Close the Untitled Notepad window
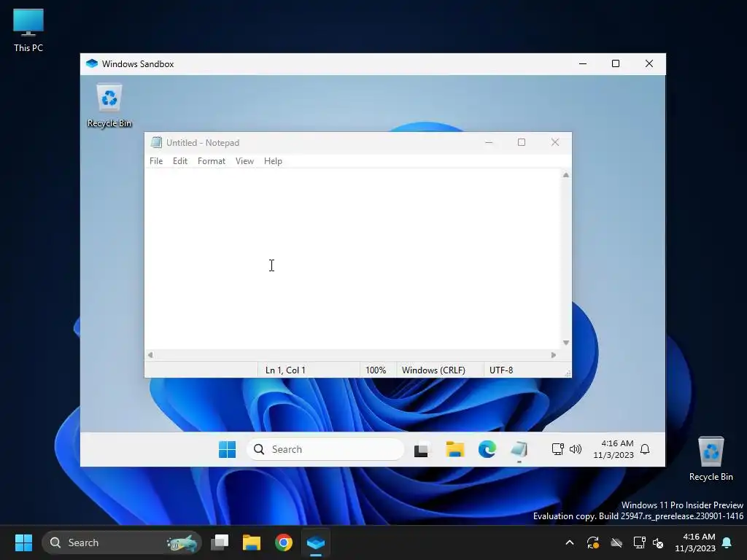This screenshot has width=747, height=560. [555, 142]
